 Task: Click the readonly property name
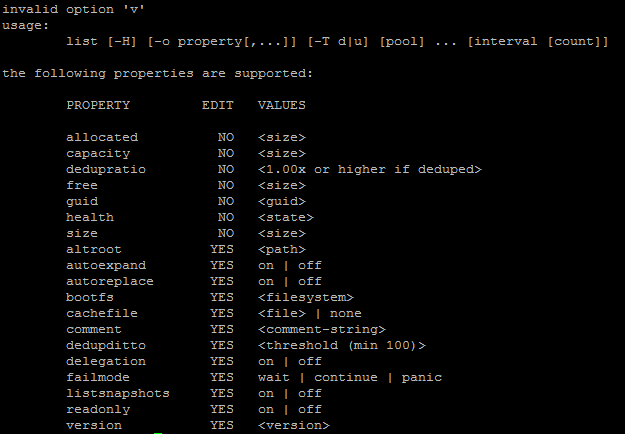[x=98, y=409]
